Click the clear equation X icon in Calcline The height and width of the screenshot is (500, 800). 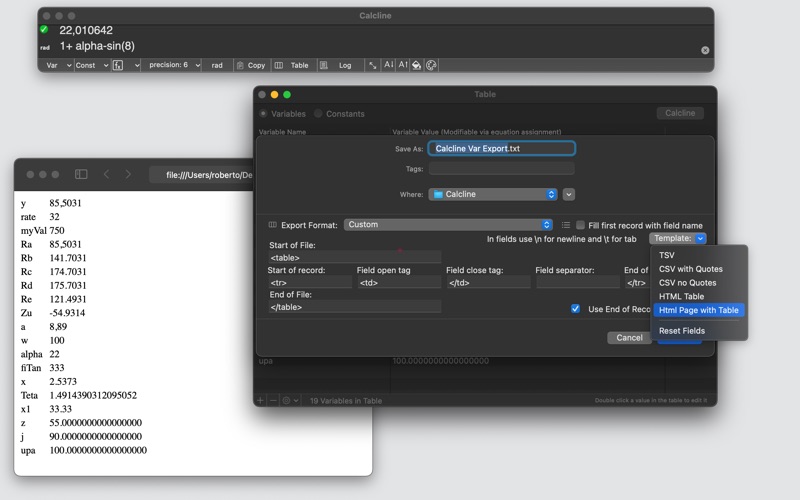tap(705, 50)
